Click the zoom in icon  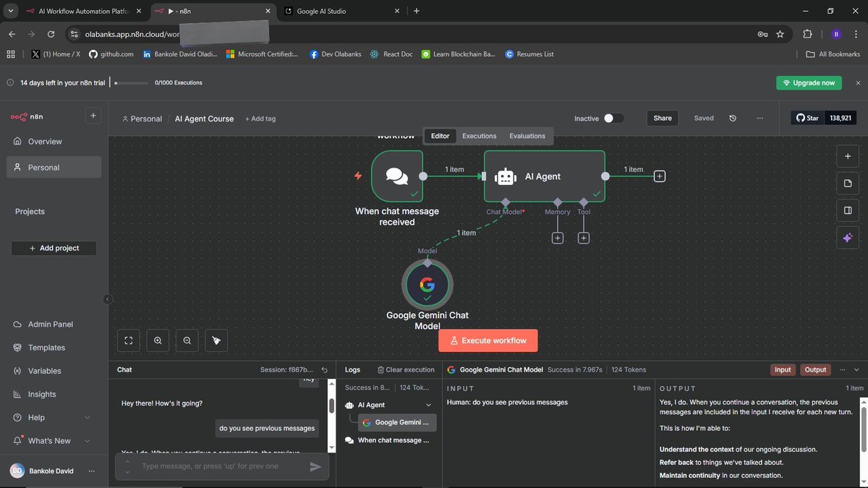click(x=158, y=341)
